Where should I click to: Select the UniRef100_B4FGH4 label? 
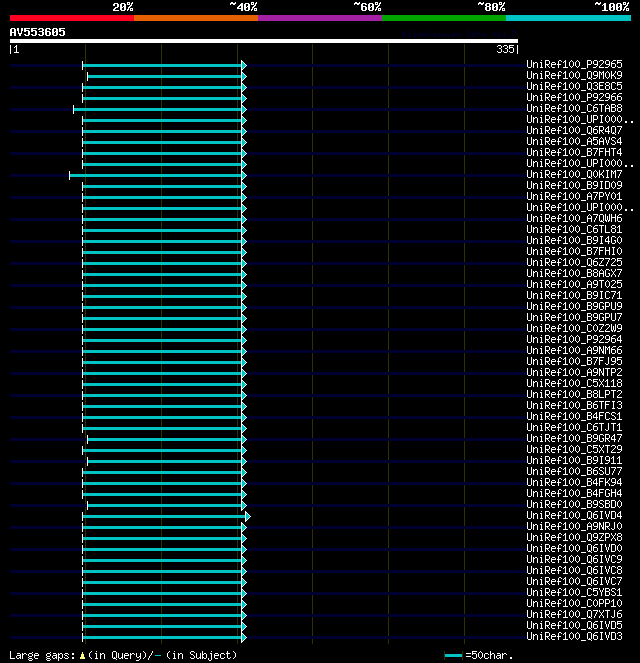pyautogui.click(x=574, y=493)
